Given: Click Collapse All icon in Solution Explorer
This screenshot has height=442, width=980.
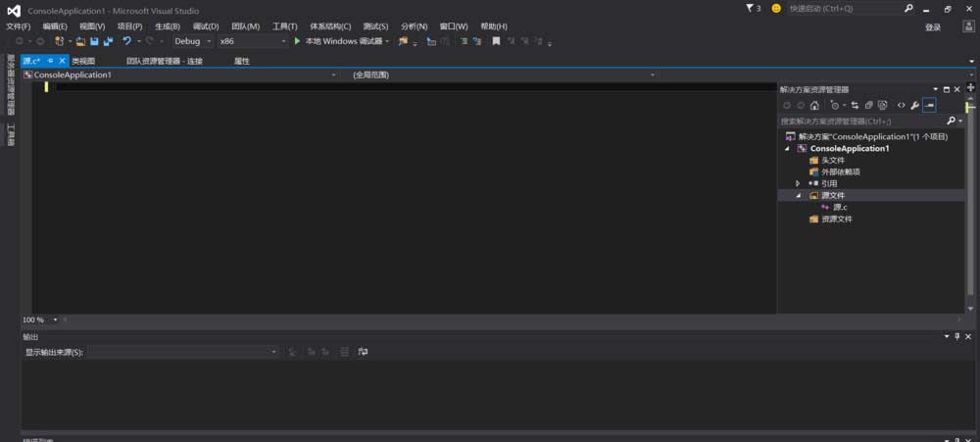Looking at the screenshot, I should coord(868,105).
